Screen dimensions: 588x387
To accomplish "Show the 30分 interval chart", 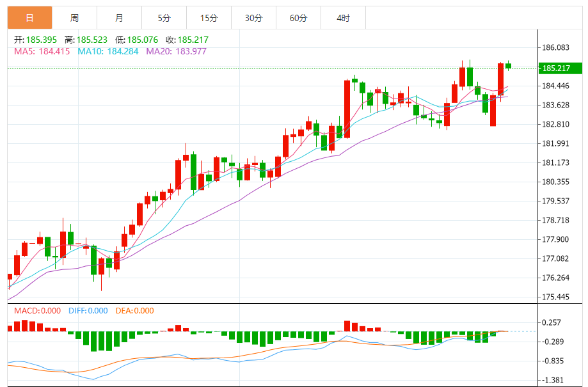I will pyautogui.click(x=253, y=18).
